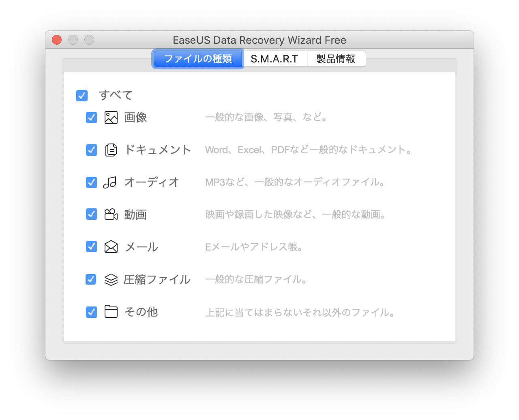
Task: Uncheck the すべて checkbox
Action: pyautogui.click(x=82, y=96)
